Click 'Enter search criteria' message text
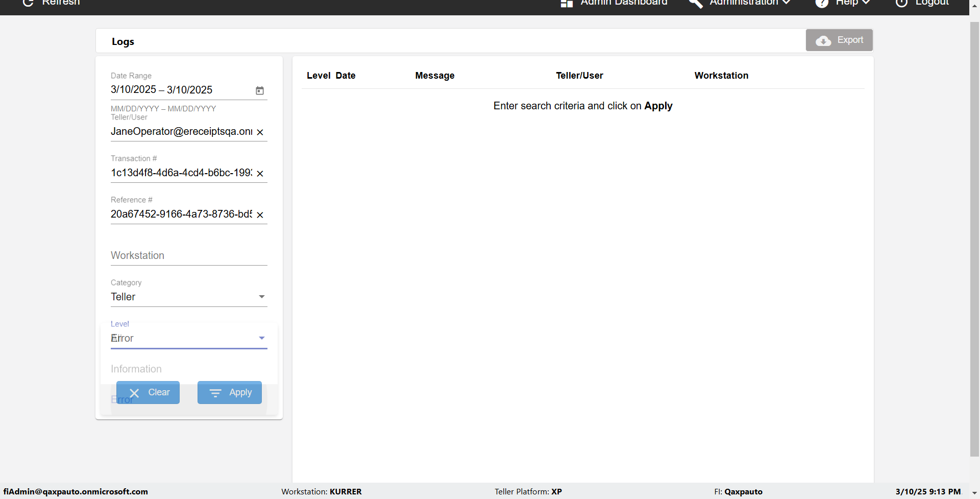Image resolution: width=980 pixels, height=499 pixels. click(x=583, y=106)
